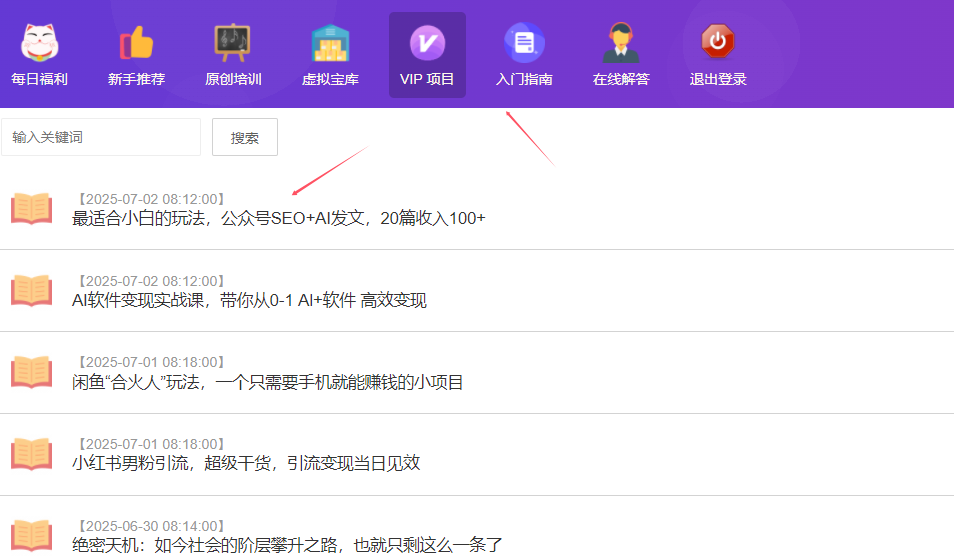
Task: Click timestamp 2025-07-02 08:12:00 above AI软件变现 article
Action: click(151, 281)
